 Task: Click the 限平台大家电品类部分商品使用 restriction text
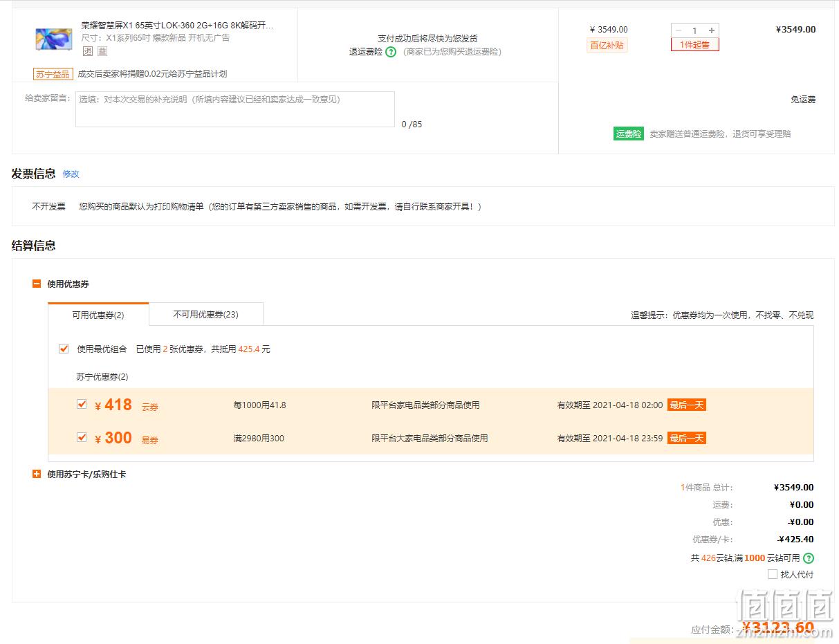[x=430, y=439]
